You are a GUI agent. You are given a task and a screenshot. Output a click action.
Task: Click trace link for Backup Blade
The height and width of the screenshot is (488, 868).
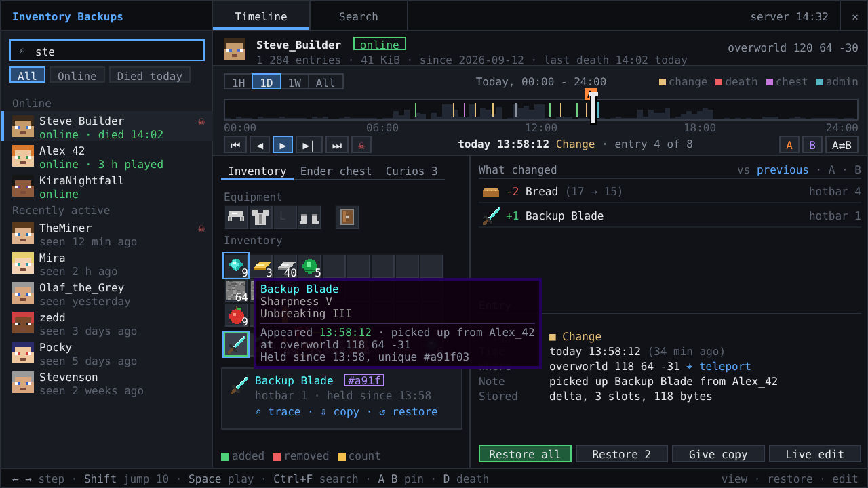pos(278,411)
